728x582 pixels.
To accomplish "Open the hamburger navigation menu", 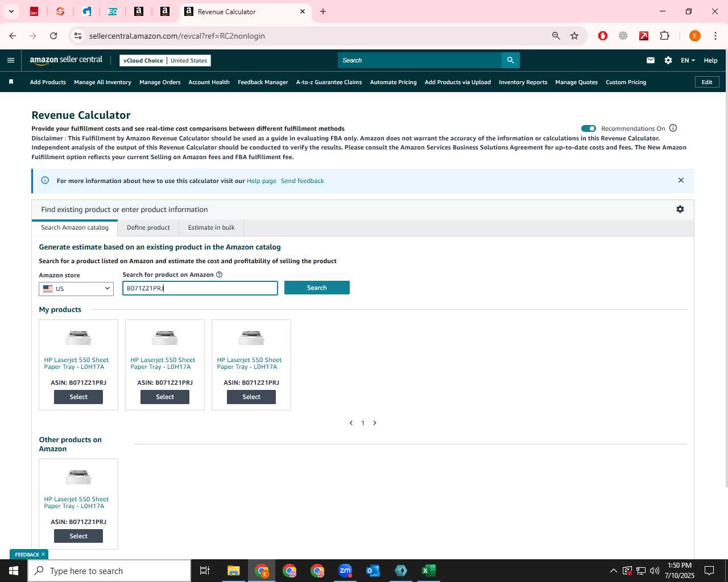I will pyautogui.click(x=11, y=60).
